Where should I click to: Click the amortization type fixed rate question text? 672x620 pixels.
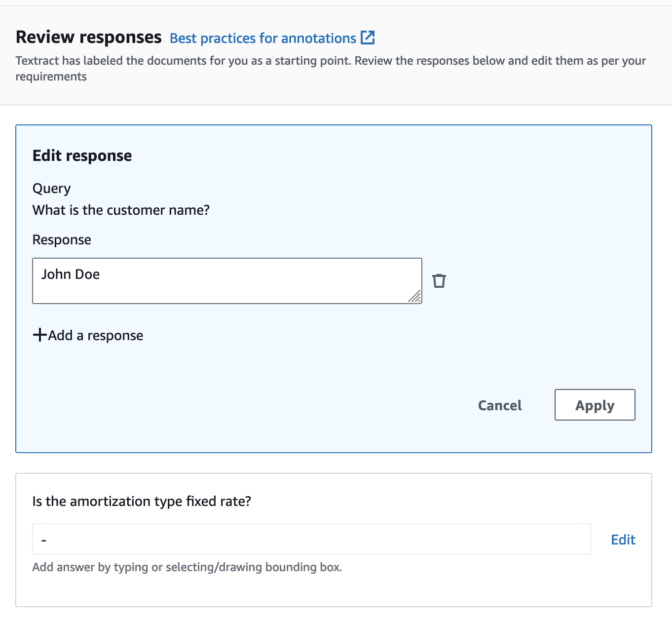coord(142,501)
